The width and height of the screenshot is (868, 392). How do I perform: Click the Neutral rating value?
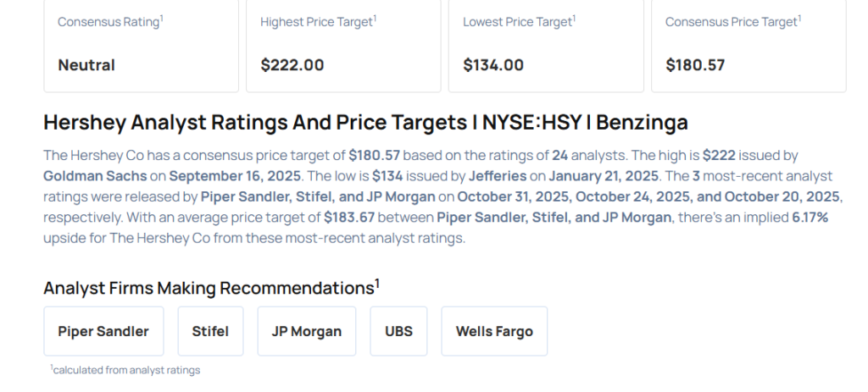[x=86, y=64]
